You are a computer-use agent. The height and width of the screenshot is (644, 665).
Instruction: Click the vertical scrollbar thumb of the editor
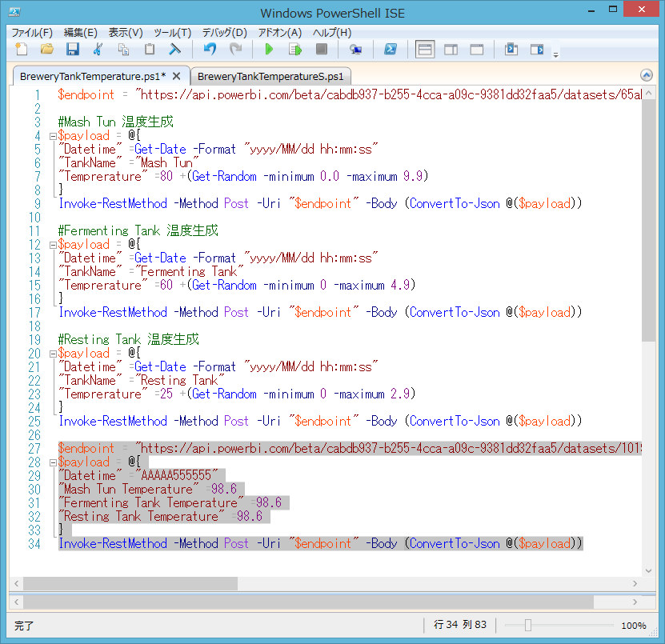coord(648,221)
